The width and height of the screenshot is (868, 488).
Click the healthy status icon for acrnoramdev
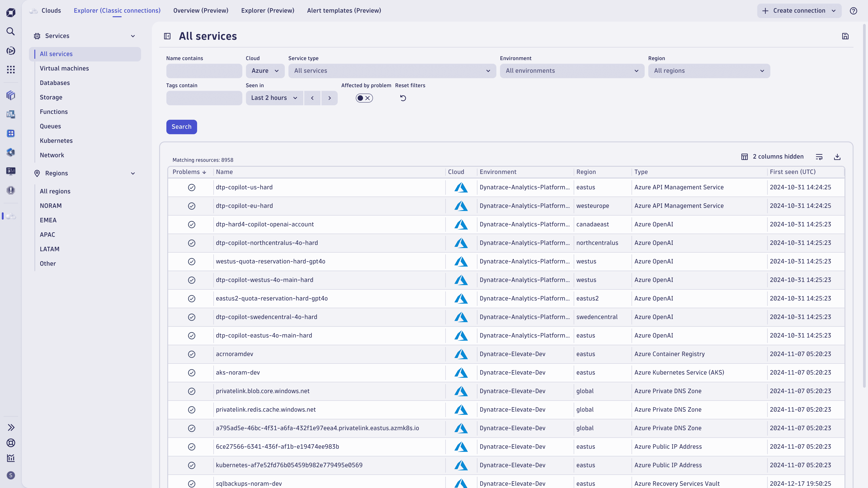coord(191,354)
